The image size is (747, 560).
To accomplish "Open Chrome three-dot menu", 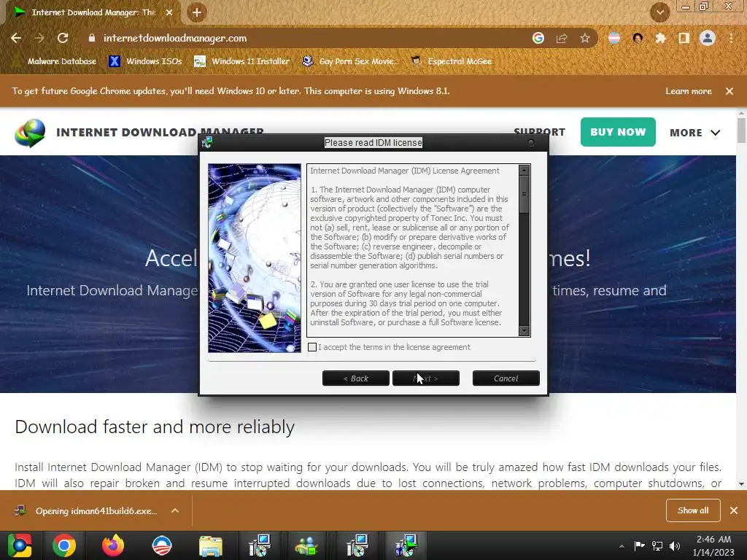I will 731,38.
